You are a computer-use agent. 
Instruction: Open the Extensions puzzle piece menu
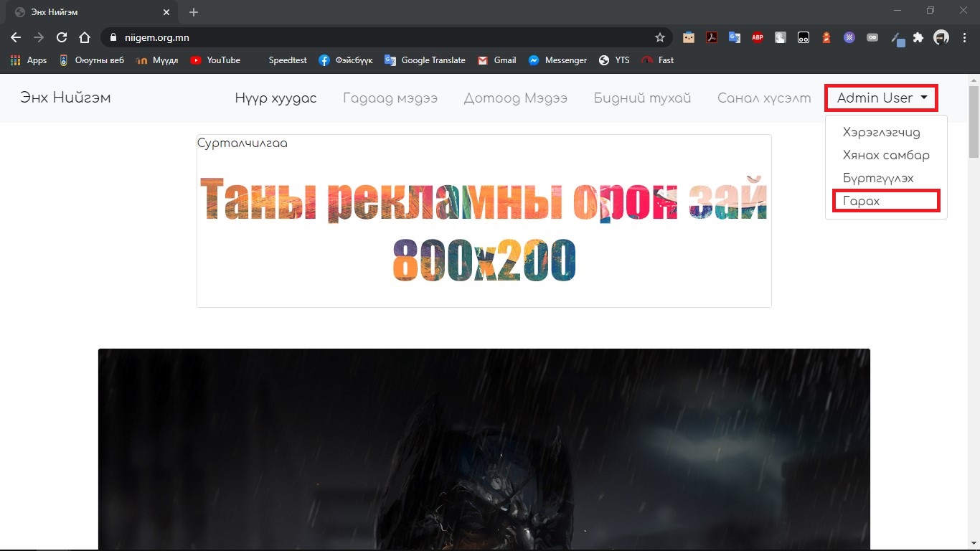(x=918, y=37)
